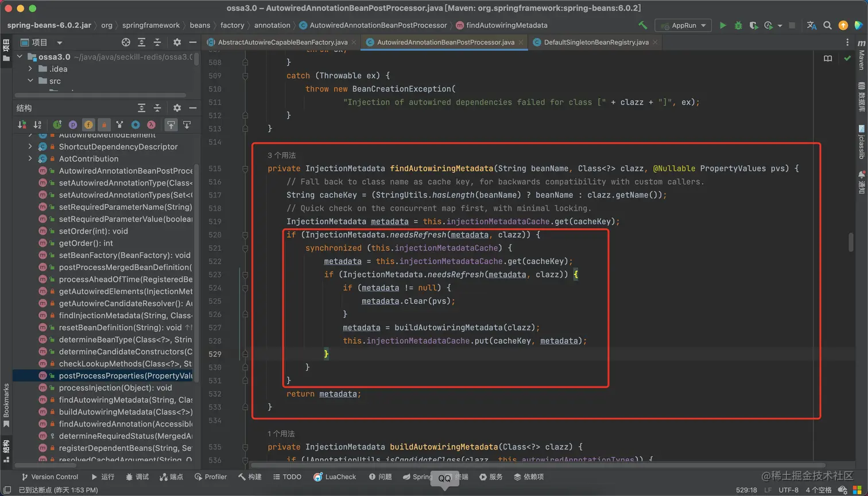868x496 pixels.
Task: Click spring-beans-6.0.2.jar breadcrumb
Action: point(49,25)
